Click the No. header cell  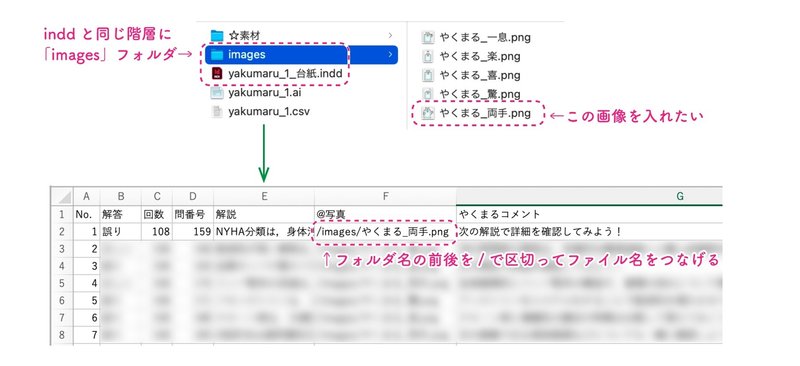(x=86, y=214)
